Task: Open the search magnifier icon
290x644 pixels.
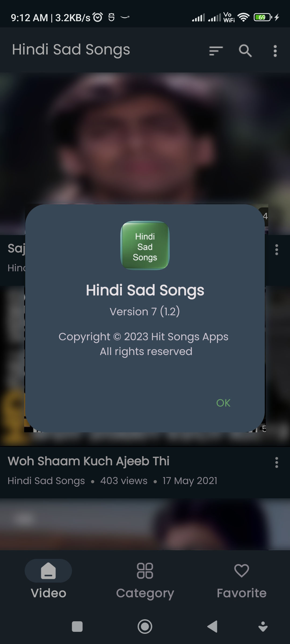Action: (245, 50)
